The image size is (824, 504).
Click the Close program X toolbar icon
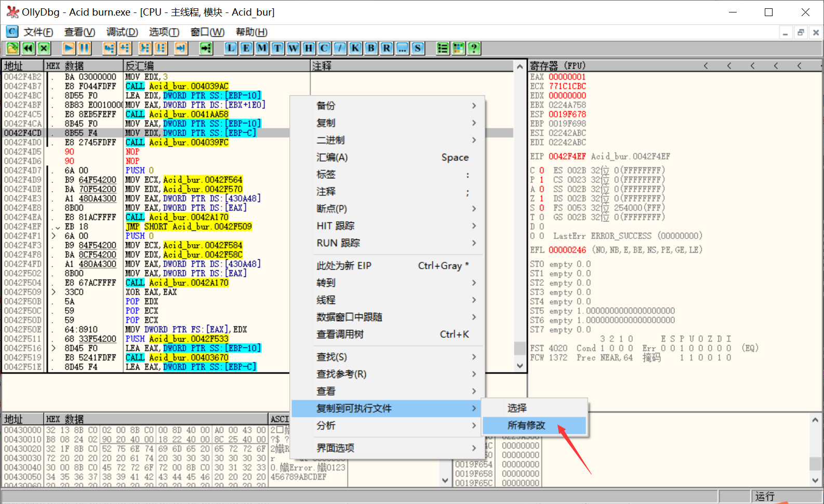coord(44,48)
